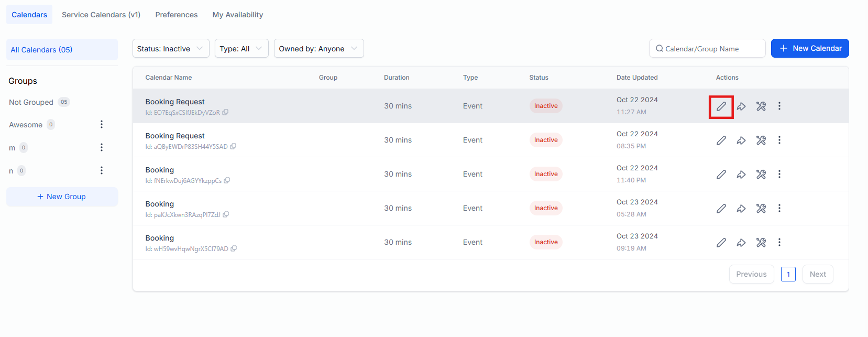Select the Not Grouped group filter
This screenshot has height=337, width=868.
31,102
